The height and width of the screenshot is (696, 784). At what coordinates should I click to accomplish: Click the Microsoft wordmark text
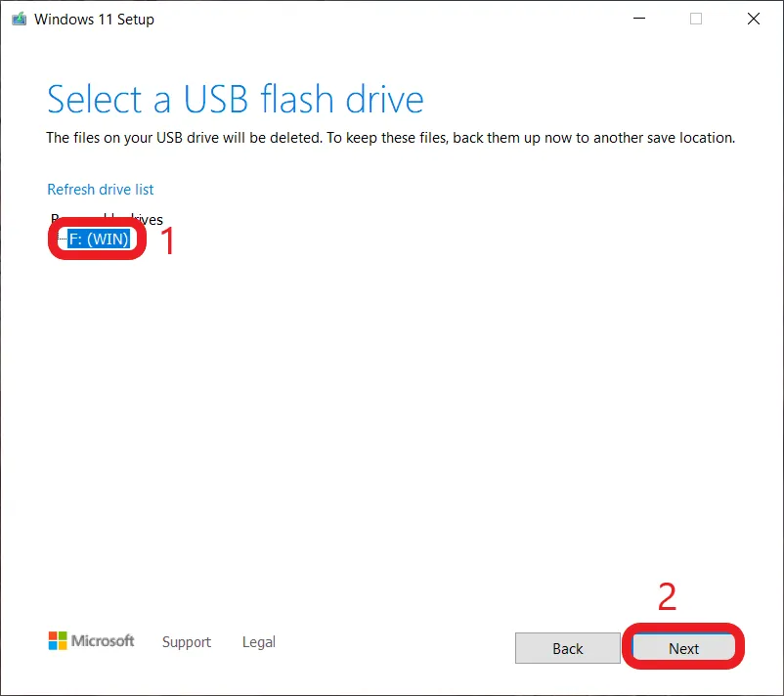(x=103, y=641)
